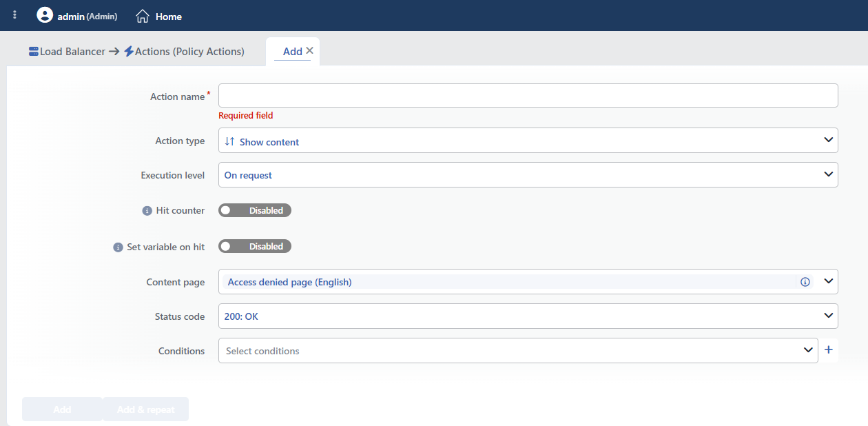This screenshot has height=426, width=868.
Task: Click the Add & repeat button
Action: point(145,409)
